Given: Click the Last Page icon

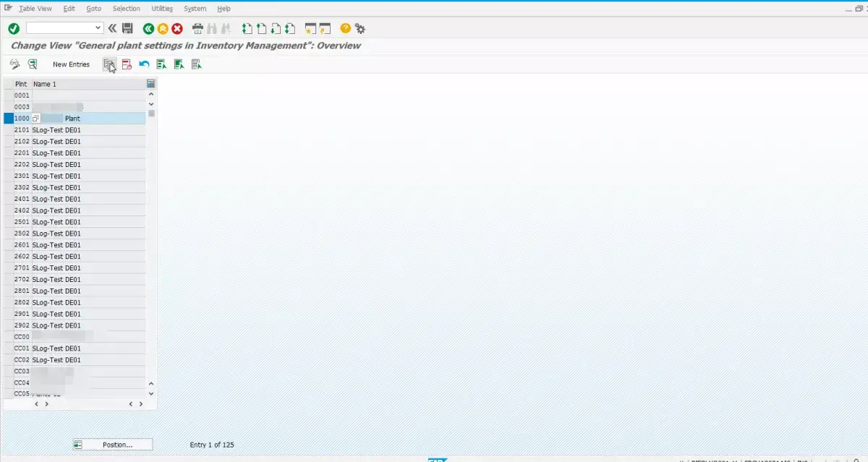Looking at the screenshot, I should [290, 28].
